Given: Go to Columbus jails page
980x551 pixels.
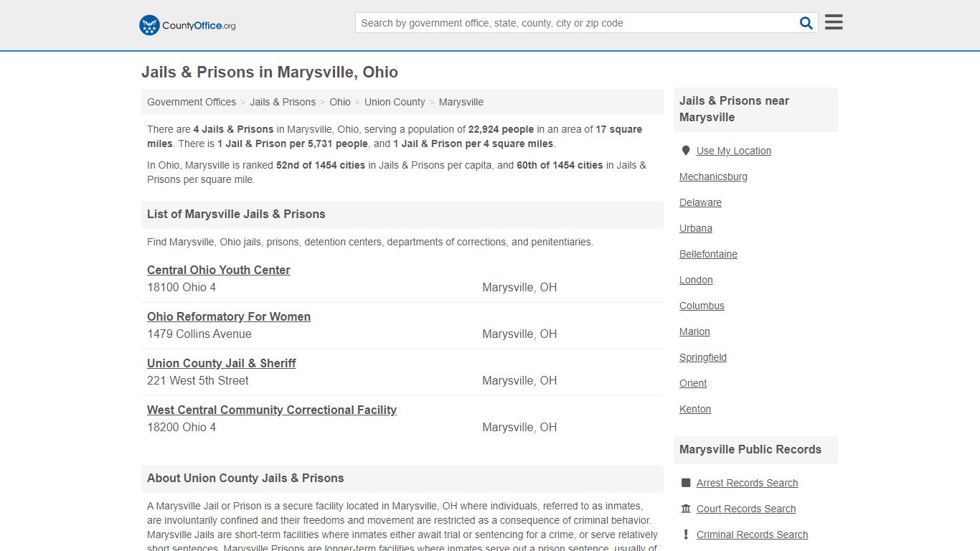Looking at the screenshot, I should 702,306.
